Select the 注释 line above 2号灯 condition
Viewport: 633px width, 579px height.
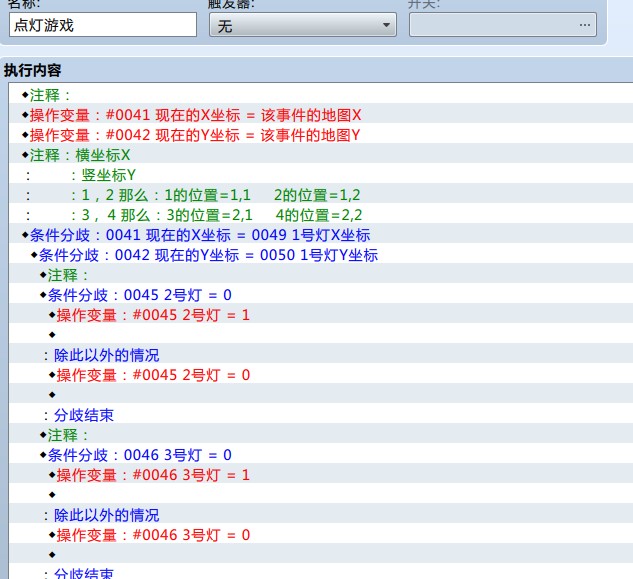click(321, 275)
